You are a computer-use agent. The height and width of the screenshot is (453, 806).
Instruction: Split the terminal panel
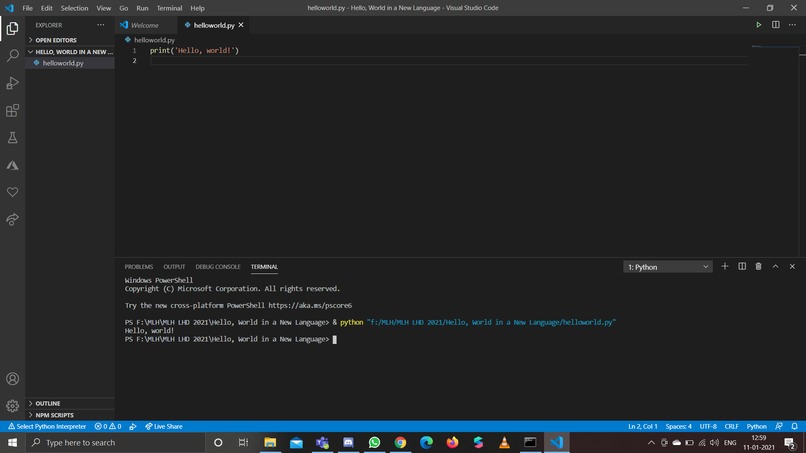[742, 266]
